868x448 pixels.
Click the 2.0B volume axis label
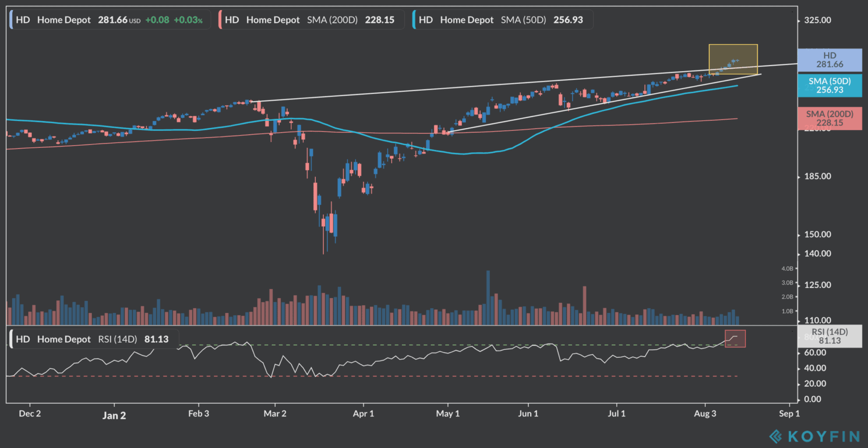[787, 297]
